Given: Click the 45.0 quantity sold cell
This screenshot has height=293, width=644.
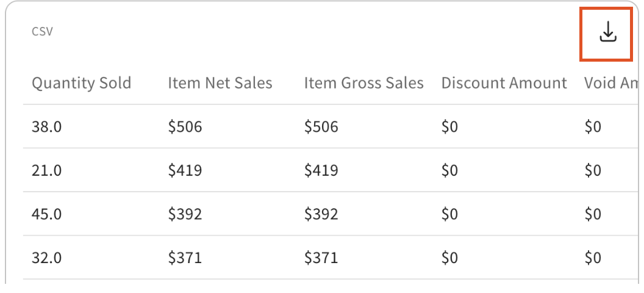Looking at the screenshot, I should 47,214.
